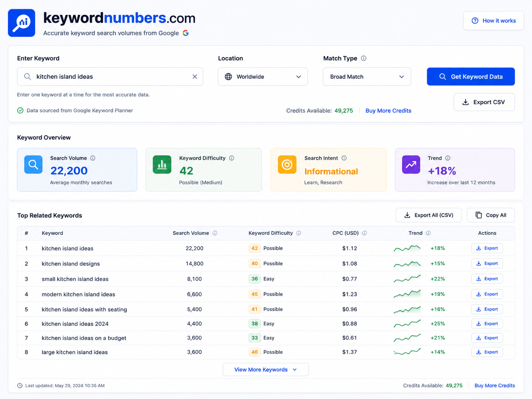Export the kitchen island designs row
532x399 pixels.
tap(487, 263)
